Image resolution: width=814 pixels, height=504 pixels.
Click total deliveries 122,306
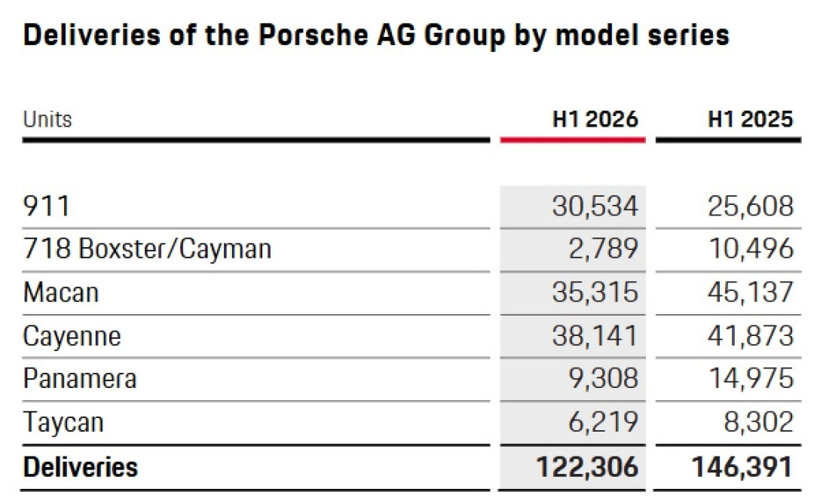587,466
